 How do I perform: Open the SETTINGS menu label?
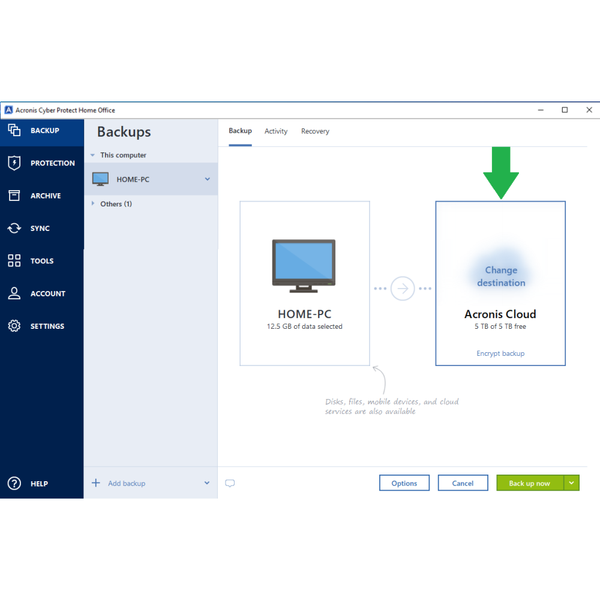coord(47,326)
